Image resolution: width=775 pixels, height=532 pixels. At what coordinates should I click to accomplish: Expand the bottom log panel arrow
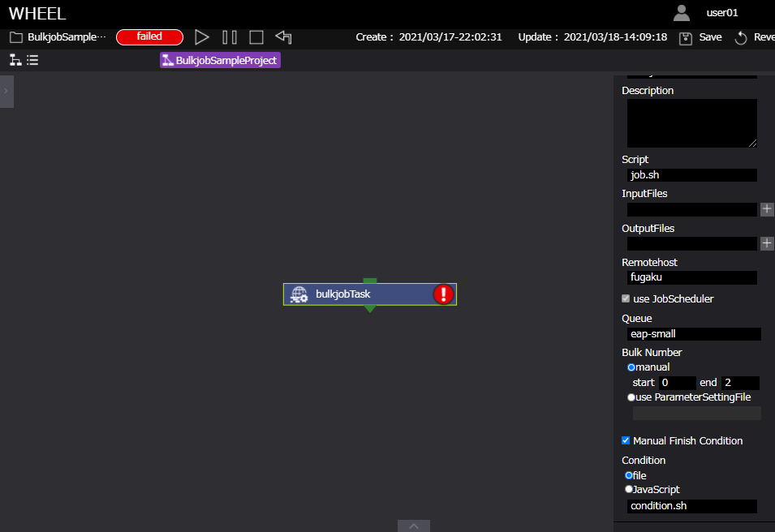413,526
